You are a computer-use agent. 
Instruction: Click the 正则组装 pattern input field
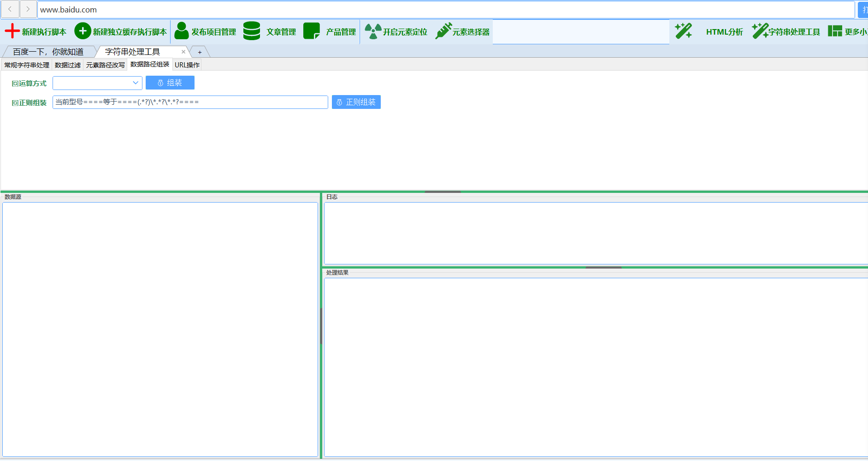[x=190, y=102]
